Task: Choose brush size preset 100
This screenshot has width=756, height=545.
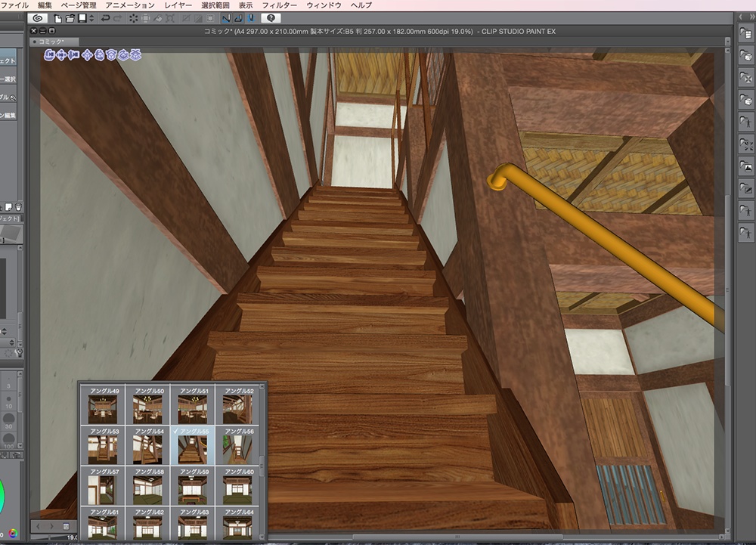Action: [8, 441]
